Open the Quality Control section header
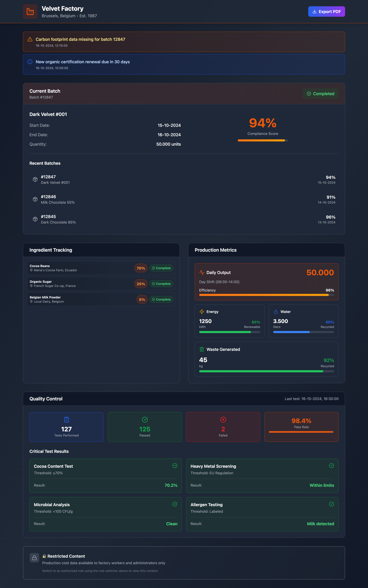This screenshot has width=368, height=588. (x=46, y=399)
